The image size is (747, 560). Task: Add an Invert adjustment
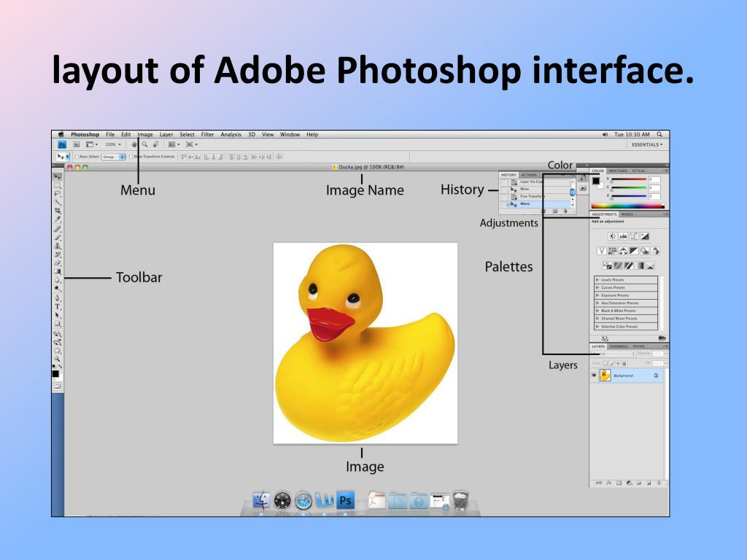click(x=608, y=265)
